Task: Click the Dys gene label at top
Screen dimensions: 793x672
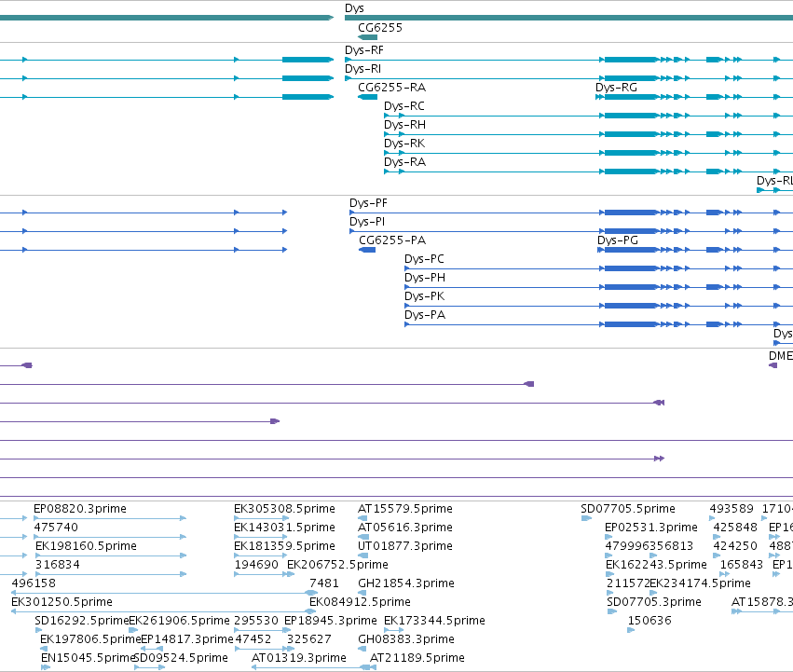Action: 354,8
